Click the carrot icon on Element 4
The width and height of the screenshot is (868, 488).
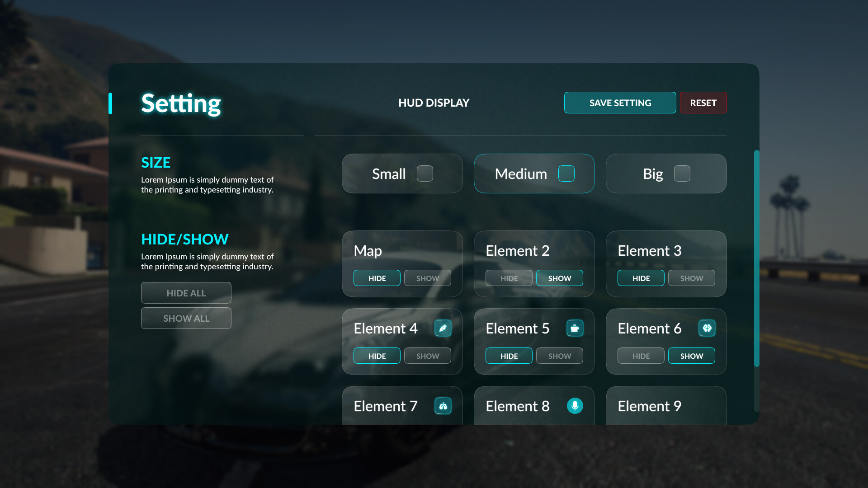pyautogui.click(x=443, y=328)
